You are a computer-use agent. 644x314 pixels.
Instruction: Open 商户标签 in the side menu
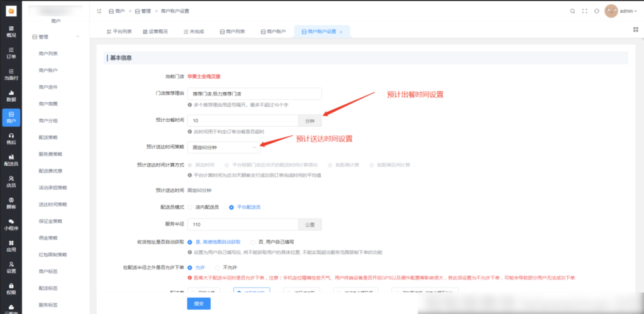pos(48,271)
